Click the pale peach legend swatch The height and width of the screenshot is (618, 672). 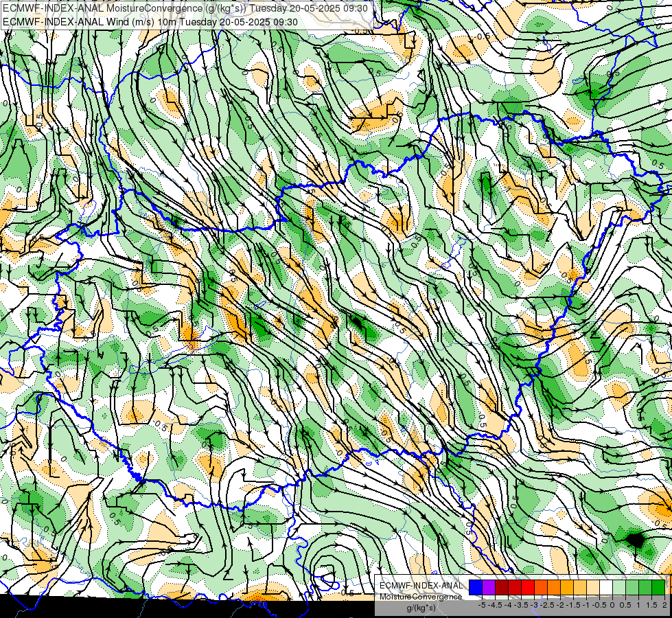point(593,587)
